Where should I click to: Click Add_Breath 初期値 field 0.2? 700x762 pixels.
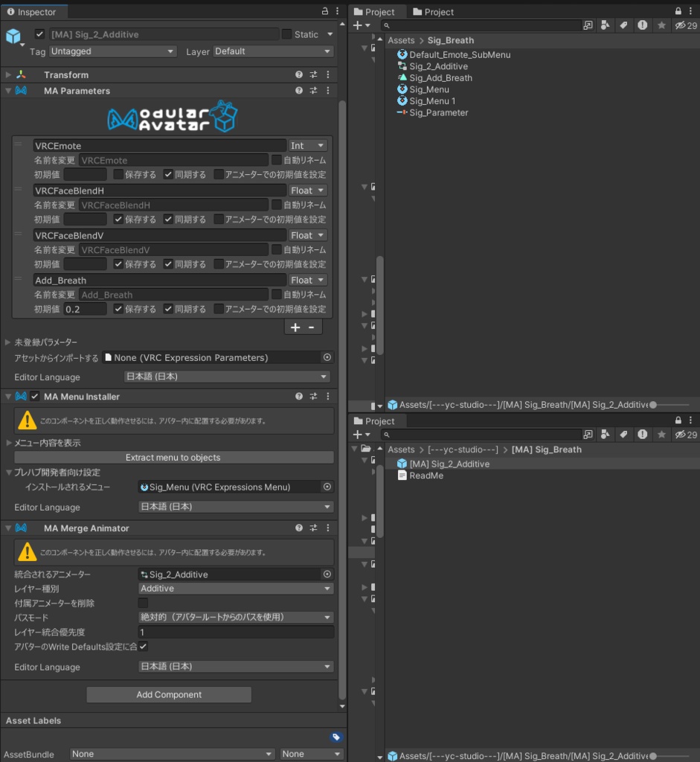pyautogui.click(x=85, y=309)
